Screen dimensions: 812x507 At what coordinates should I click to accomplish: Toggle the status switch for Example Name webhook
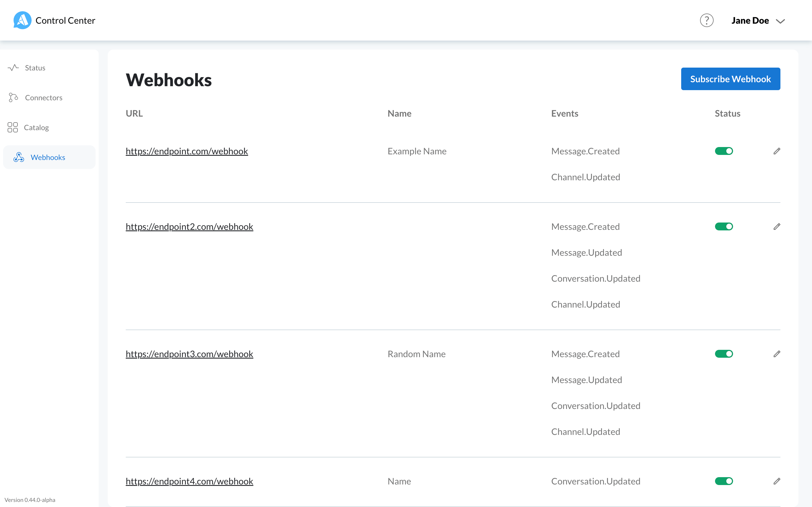tap(724, 151)
